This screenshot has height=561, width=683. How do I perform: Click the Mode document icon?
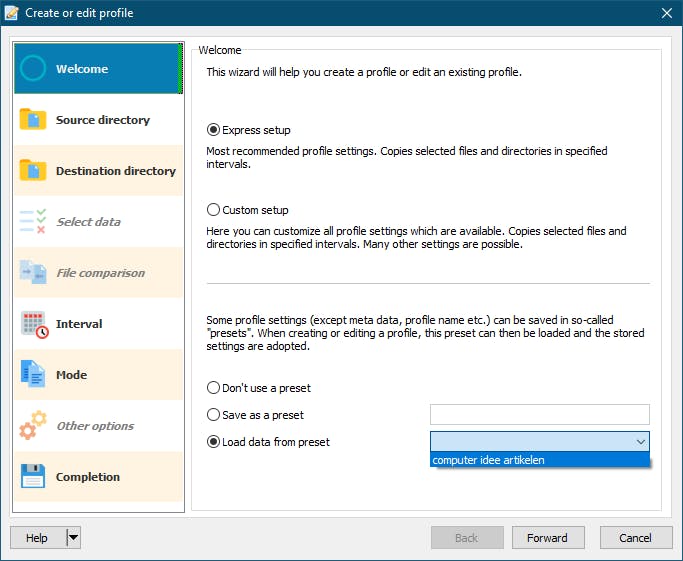(x=33, y=375)
